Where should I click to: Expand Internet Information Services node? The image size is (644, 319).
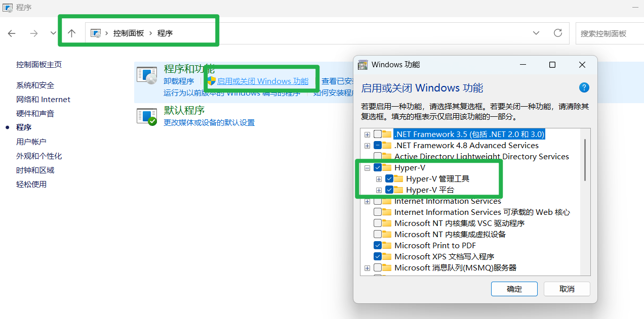click(x=367, y=201)
